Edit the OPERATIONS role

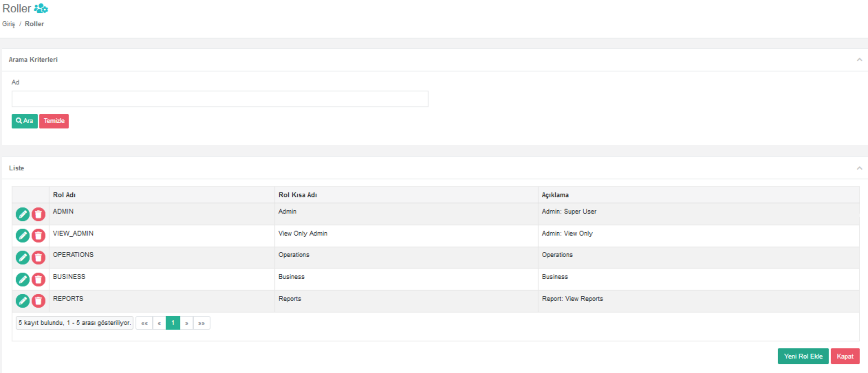(x=23, y=258)
